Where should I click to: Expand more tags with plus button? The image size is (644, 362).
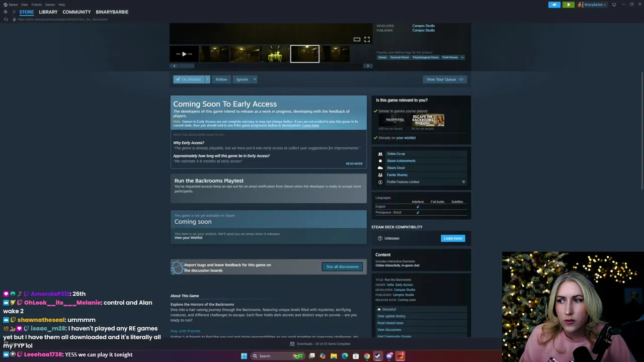tap(462, 57)
